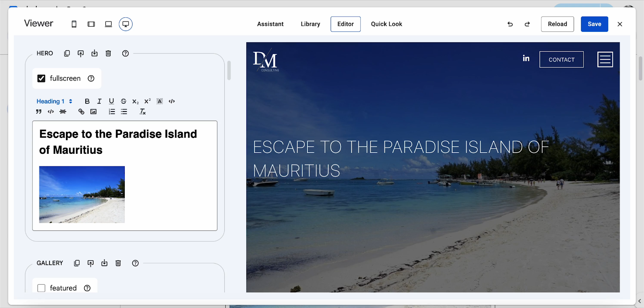Image resolution: width=644 pixels, height=308 pixels.
Task: Open the LinkedIn link in preview
Action: 526,58
